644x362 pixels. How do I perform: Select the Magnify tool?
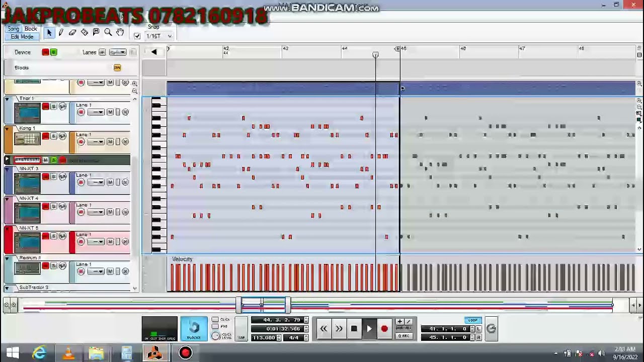(108, 33)
